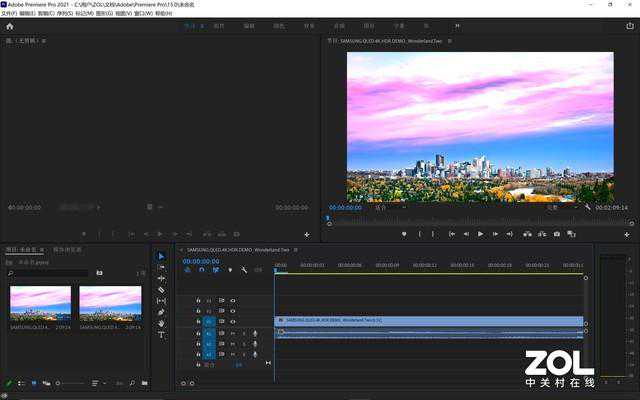Click the Home icon at top left
The image size is (640, 400).
click(10, 26)
